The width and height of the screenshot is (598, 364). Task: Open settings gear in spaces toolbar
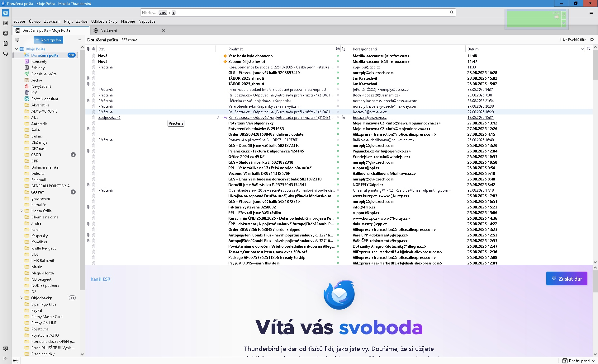(5, 348)
